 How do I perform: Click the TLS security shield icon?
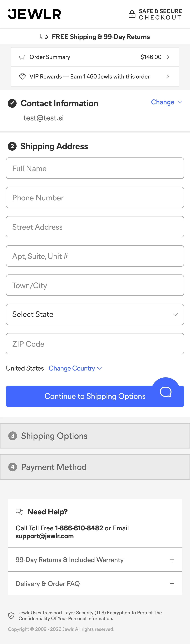click(11, 616)
